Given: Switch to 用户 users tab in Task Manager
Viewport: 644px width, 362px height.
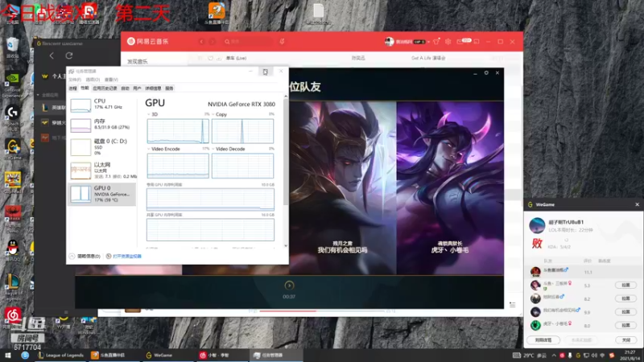Looking at the screenshot, I should [x=137, y=88].
